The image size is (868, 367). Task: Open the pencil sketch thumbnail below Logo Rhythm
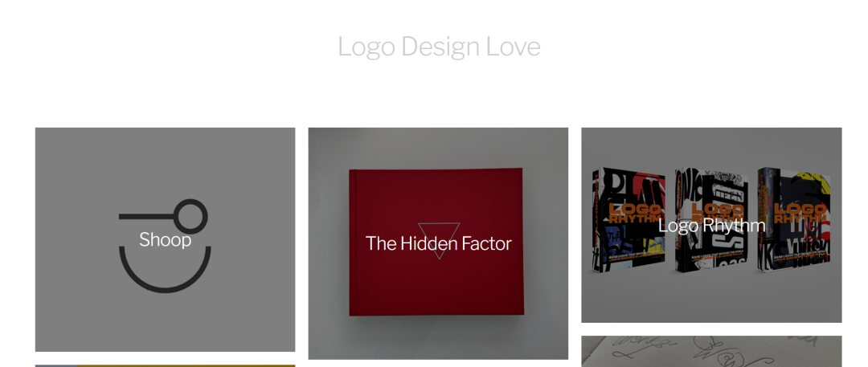(x=711, y=351)
